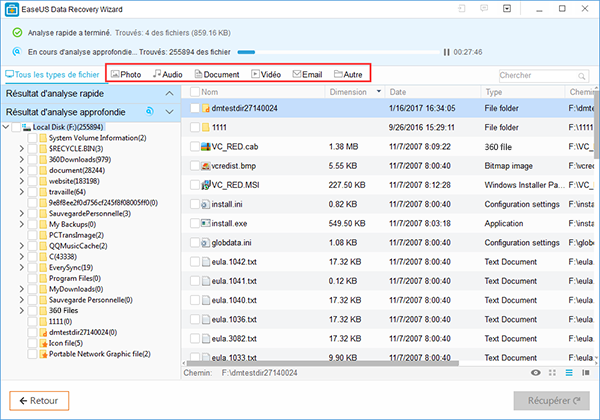Filter results by Document
600x420 pixels.
click(217, 74)
